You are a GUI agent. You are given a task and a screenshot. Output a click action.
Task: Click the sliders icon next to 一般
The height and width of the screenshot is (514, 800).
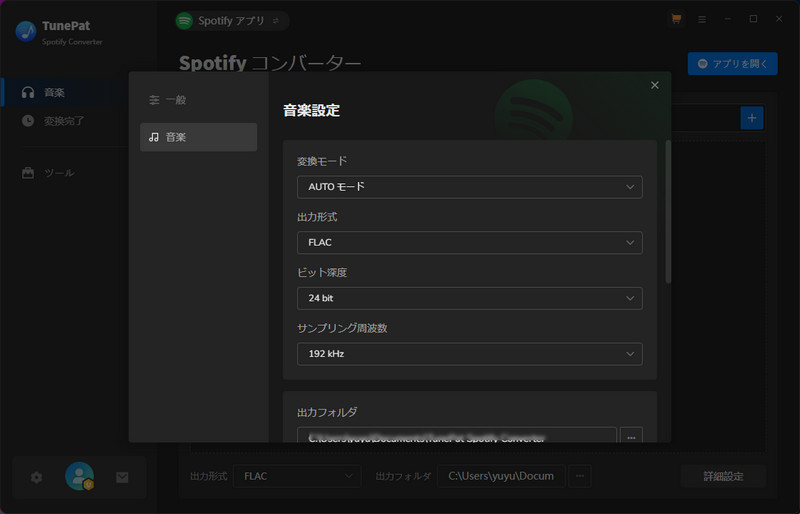(x=154, y=100)
